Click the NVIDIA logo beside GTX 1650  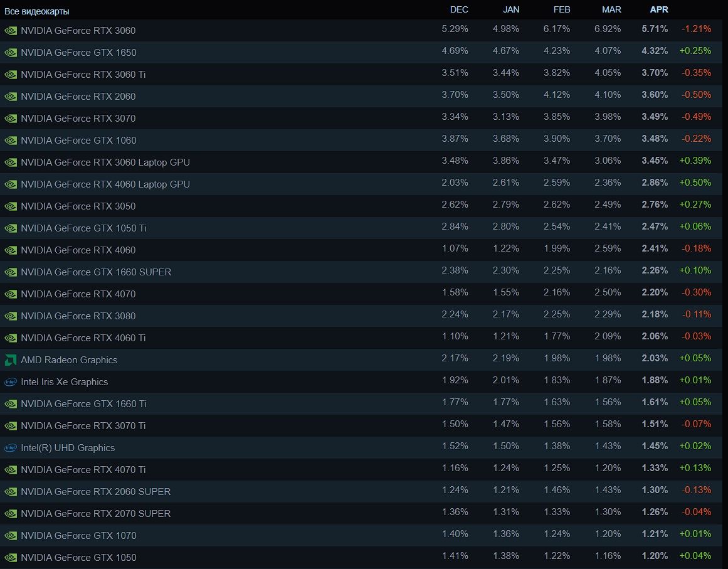[11, 53]
